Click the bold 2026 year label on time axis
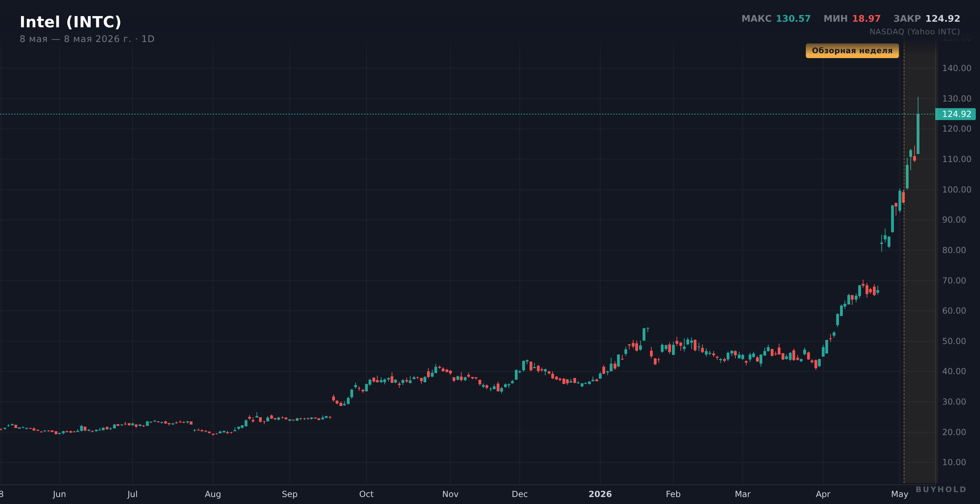 [x=600, y=494]
